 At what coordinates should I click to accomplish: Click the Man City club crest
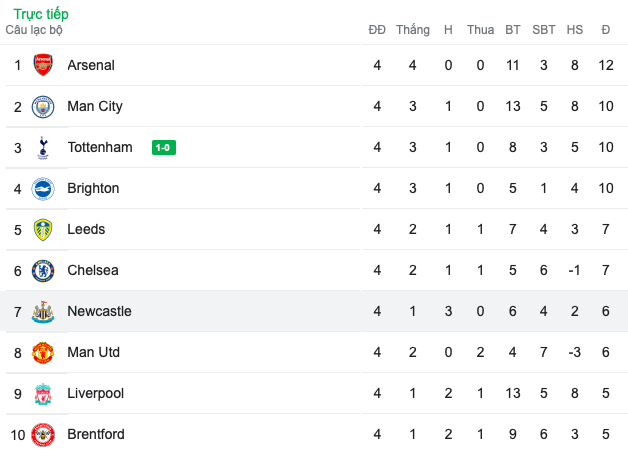pos(43,106)
